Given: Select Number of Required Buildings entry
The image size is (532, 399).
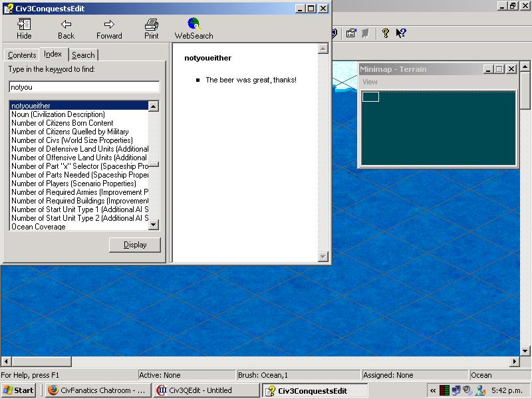Looking at the screenshot, I should (x=79, y=201).
